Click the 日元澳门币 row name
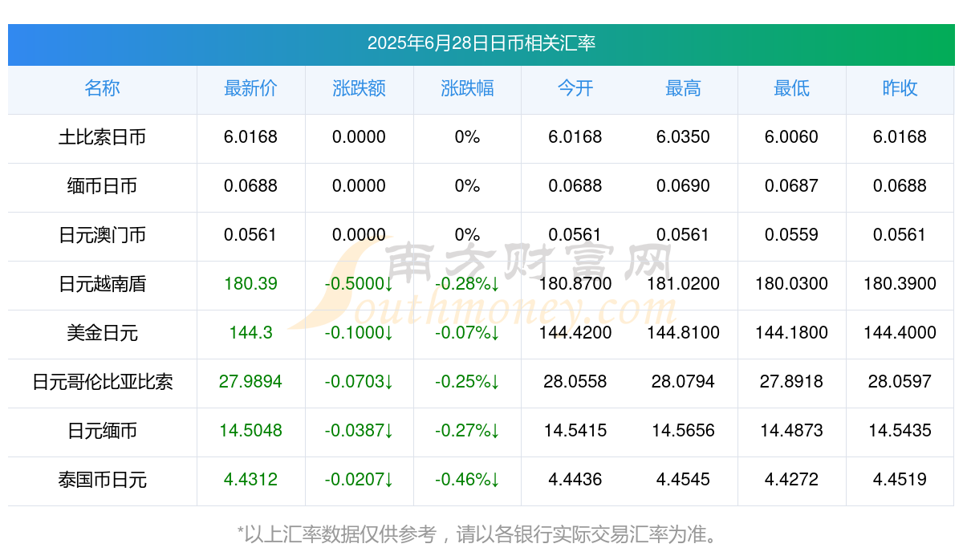 tap(102, 235)
